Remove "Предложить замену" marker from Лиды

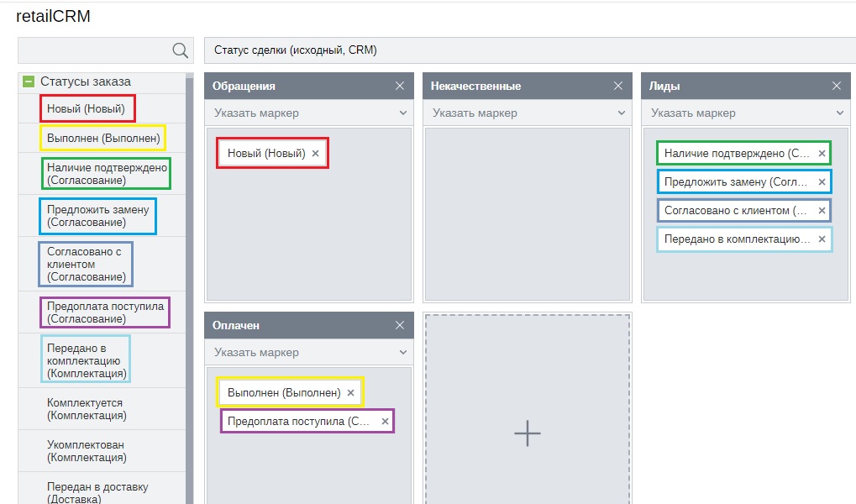pyautogui.click(x=822, y=181)
